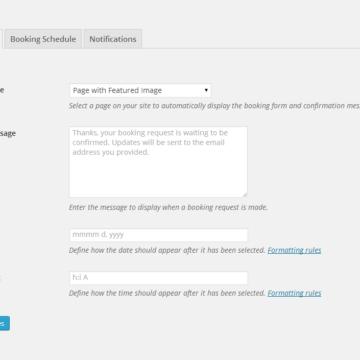Viewport: 360px width, 360px height.
Task: Open the Notifications tab
Action: click(113, 39)
